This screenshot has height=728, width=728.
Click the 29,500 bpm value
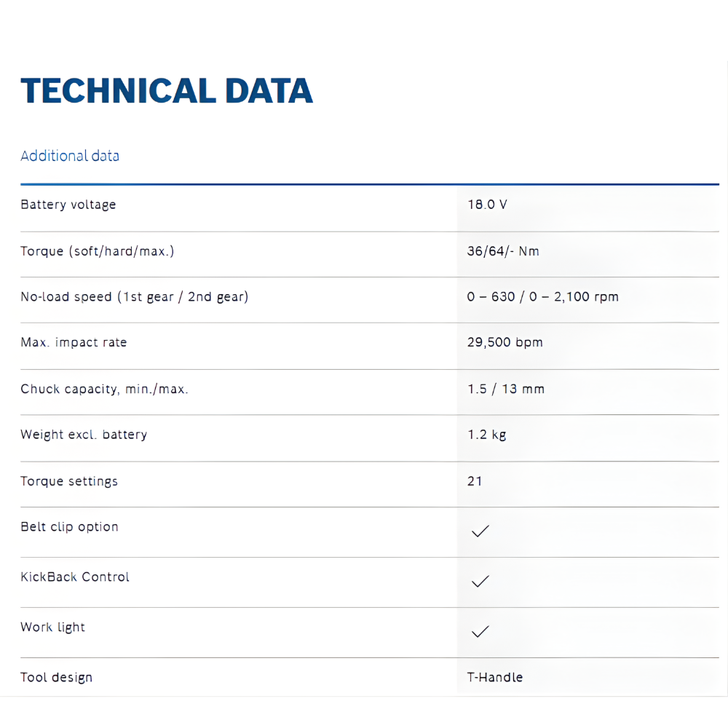click(x=505, y=342)
